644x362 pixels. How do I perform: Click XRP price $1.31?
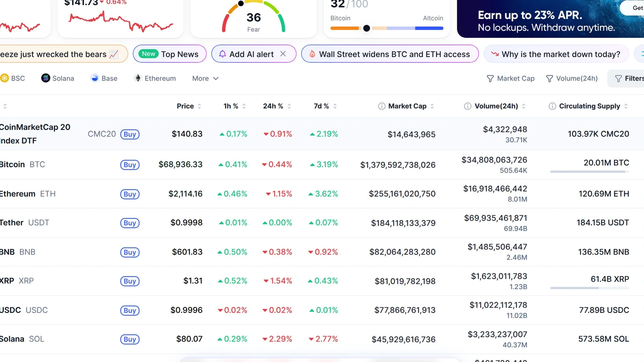(193, 281)
